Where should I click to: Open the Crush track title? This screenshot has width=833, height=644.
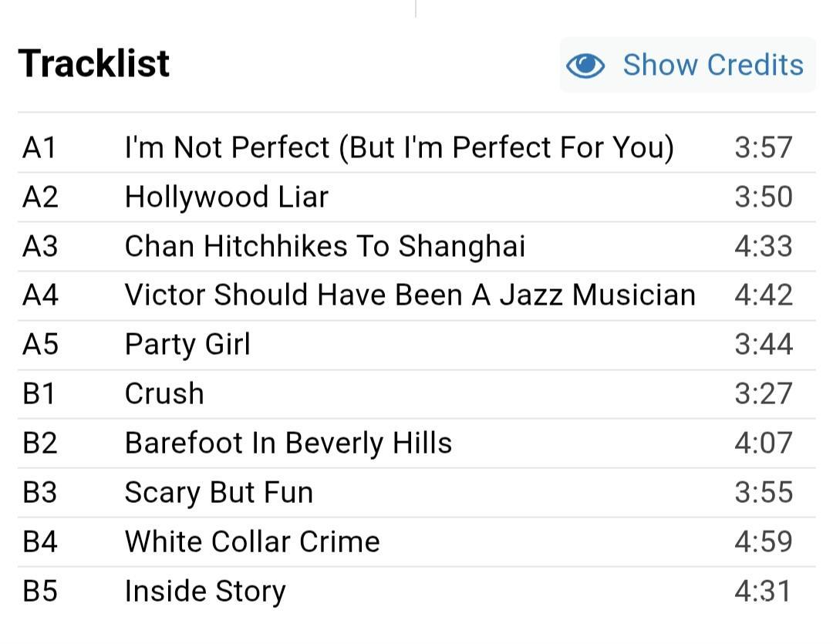pyautogui.click(x=164, y=393)
